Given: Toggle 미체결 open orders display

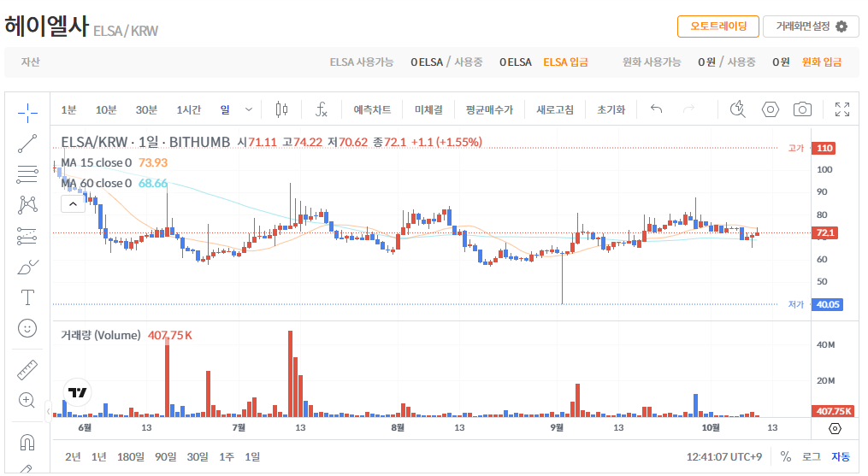Looking at the screenshot, I should (x=428, y=109).
